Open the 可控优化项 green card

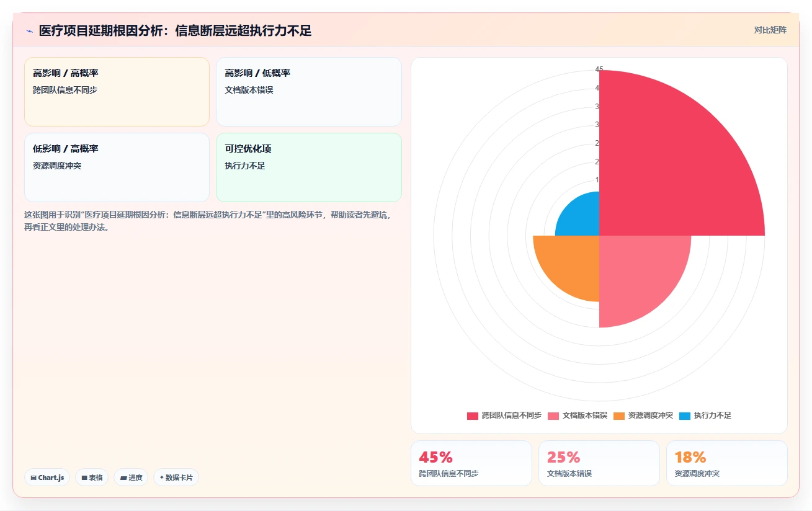pos(309,167)
